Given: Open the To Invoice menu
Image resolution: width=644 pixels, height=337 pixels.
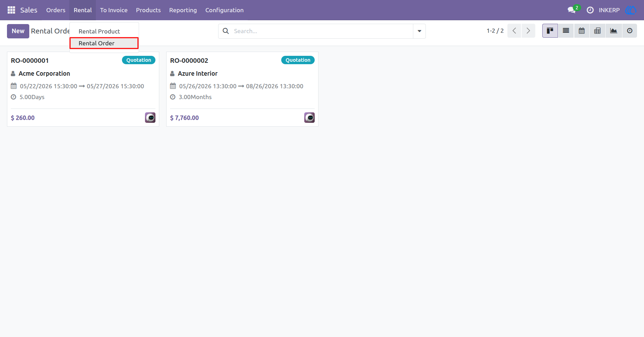Looking at the screenshot, I should tap(114, 10).
